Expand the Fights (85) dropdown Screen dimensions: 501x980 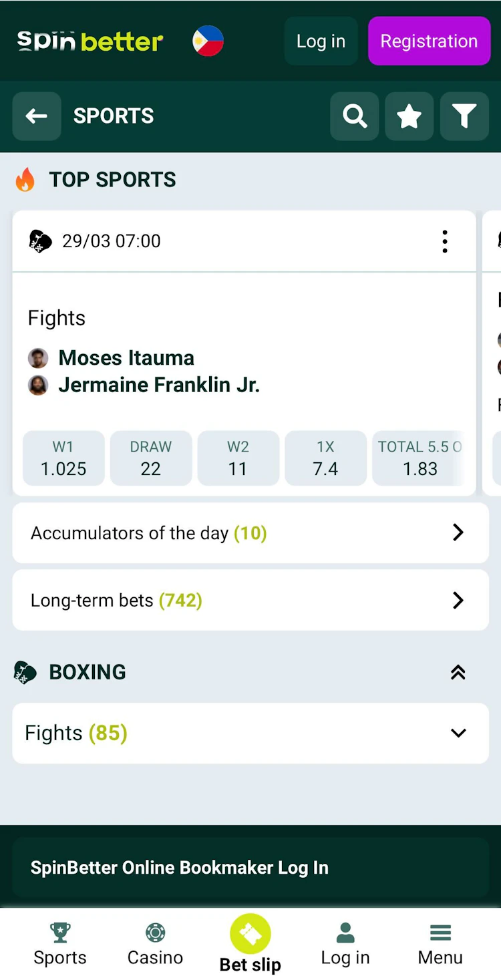tap(458, 733)
